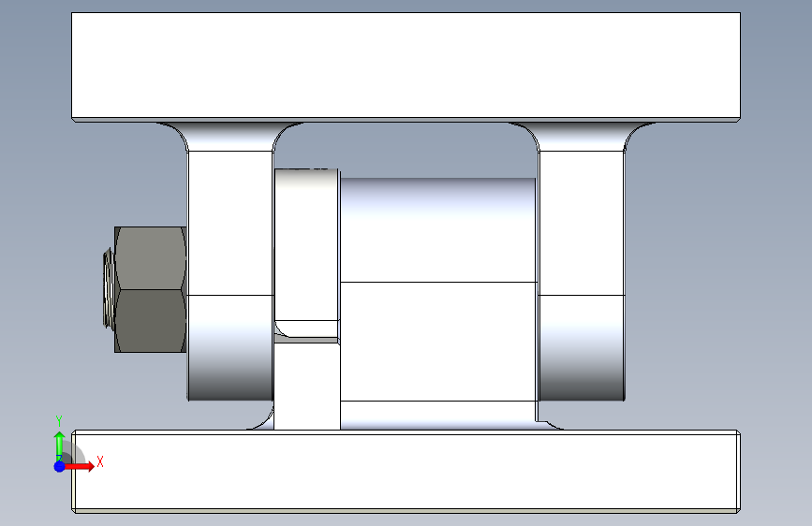812x526 pixels.
Task: Select the right upright bracket
Action: [x=582, y=261]
